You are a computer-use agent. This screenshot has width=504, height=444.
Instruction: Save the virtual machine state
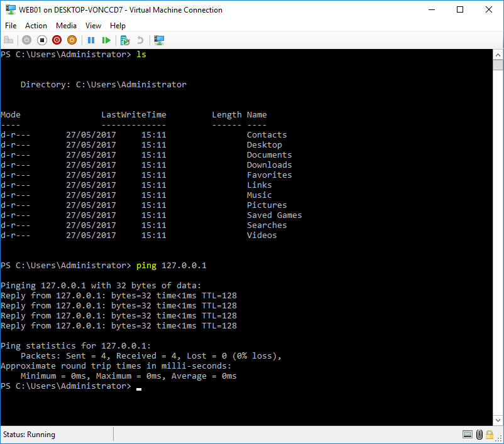71,40
